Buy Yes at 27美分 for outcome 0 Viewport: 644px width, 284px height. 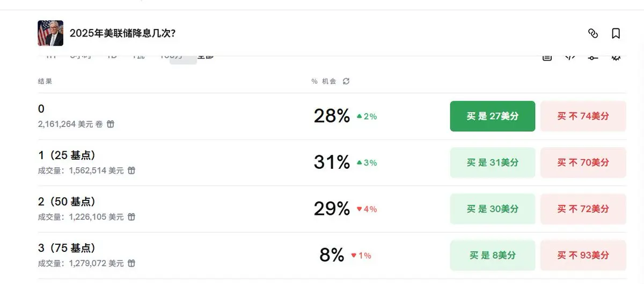click(x=493, y=116)
